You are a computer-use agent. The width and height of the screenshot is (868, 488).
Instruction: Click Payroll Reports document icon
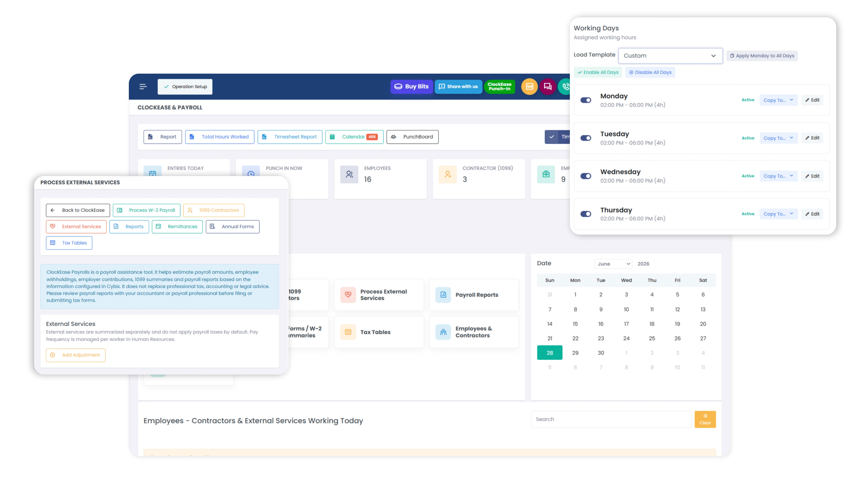[x=443, y=295]
